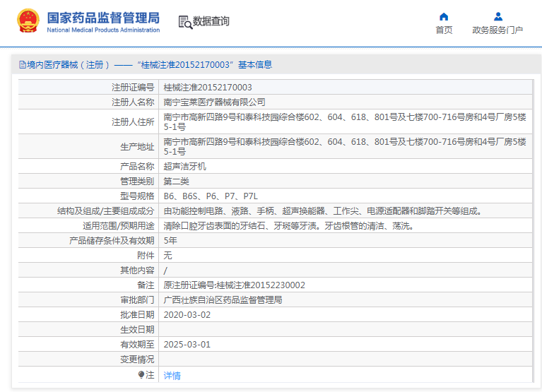Click the 型号规格 row label

pyautogui.click(x=137, y=196)
